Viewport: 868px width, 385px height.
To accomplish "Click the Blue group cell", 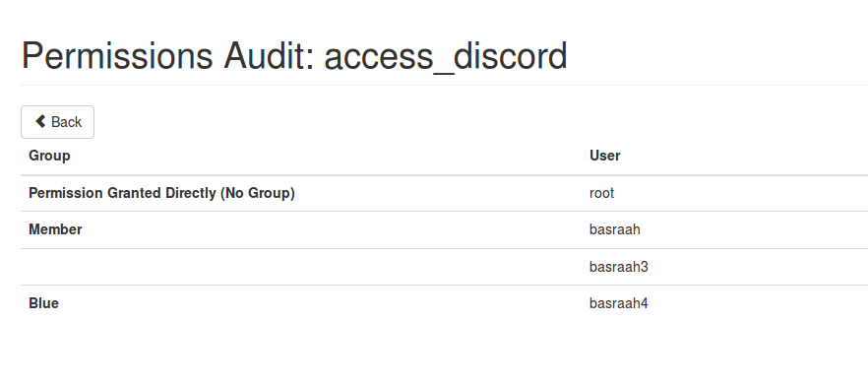I will pos(43,303).
